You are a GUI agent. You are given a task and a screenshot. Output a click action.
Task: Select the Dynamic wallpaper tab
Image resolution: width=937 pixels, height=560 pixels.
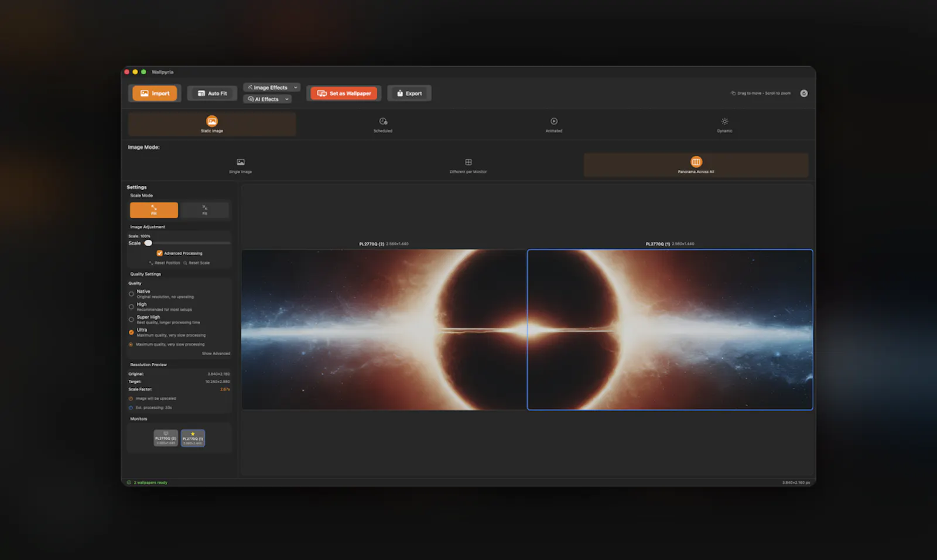coord(724,124)
